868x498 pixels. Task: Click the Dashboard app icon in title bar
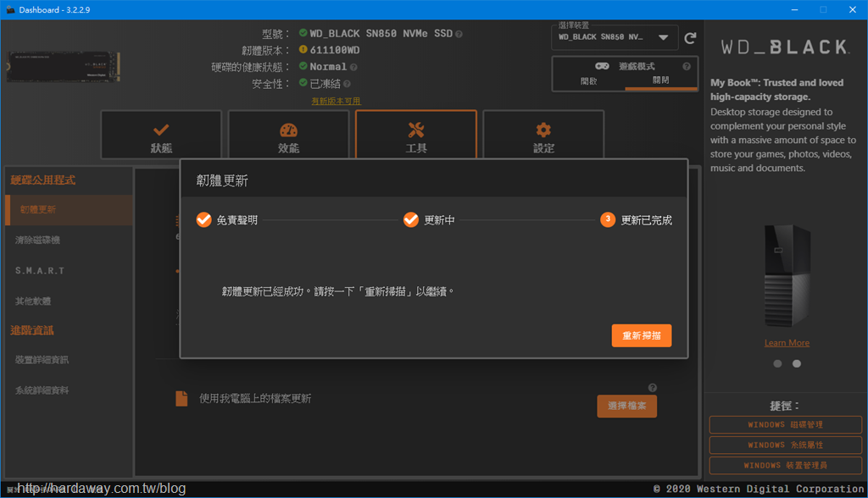coord(10,9)
